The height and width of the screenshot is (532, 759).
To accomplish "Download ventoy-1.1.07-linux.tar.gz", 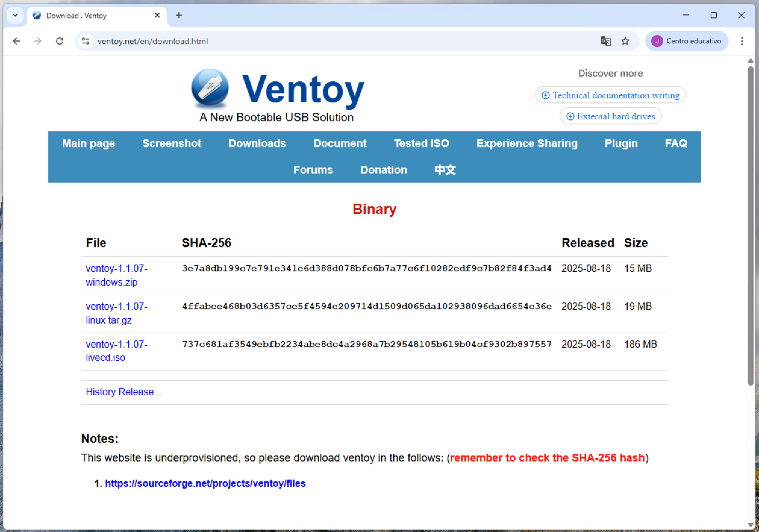I will (116, 313).
